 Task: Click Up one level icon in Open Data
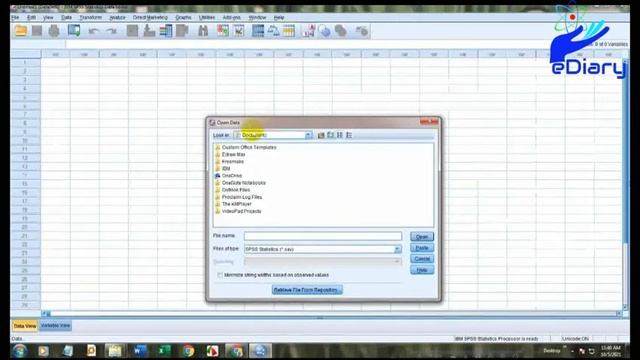[x=321, y=135]
